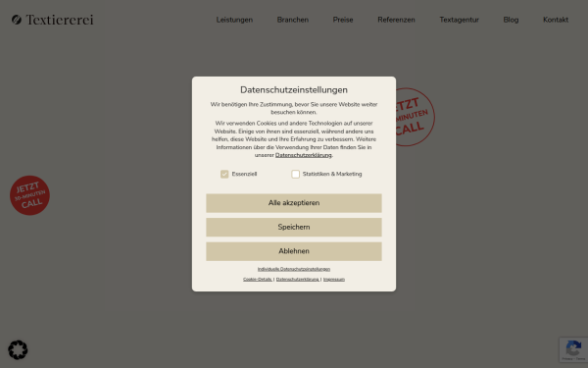
Task: Open the Branchen menu item
Action: point(293,20)
